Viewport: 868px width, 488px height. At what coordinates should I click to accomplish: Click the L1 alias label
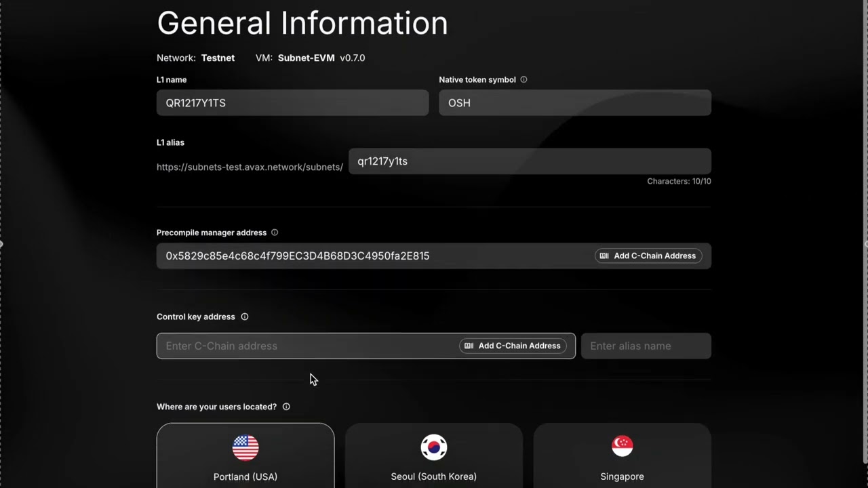[x=170, y=142]
